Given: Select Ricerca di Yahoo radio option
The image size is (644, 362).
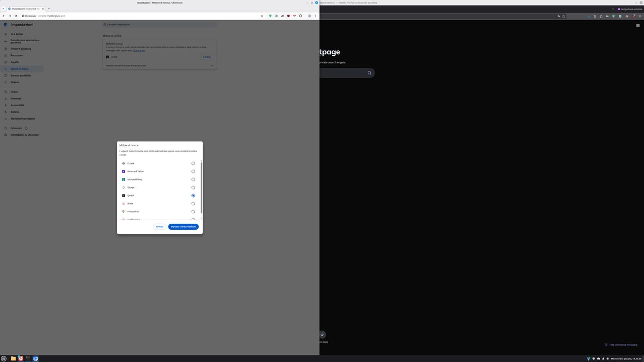Looking at the screenshot, I should 193,171.
